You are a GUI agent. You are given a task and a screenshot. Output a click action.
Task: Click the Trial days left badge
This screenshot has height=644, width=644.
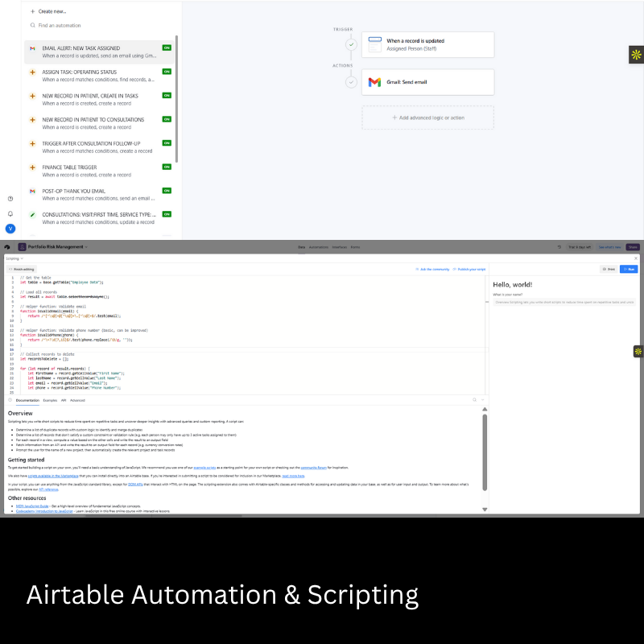click(x=580, y=247)
